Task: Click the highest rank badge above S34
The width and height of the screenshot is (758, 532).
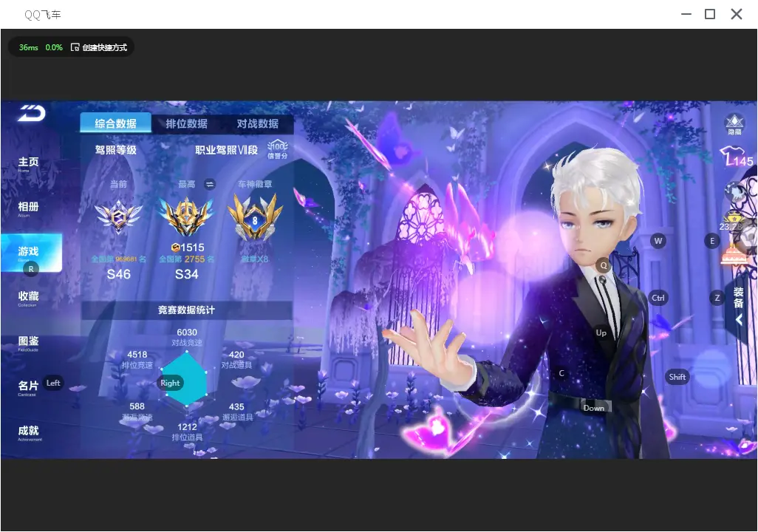Action: click(x=187, y=217)
